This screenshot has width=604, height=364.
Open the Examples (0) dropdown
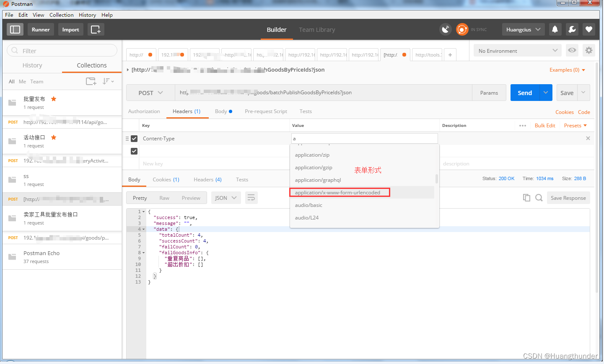pos(567,70)
